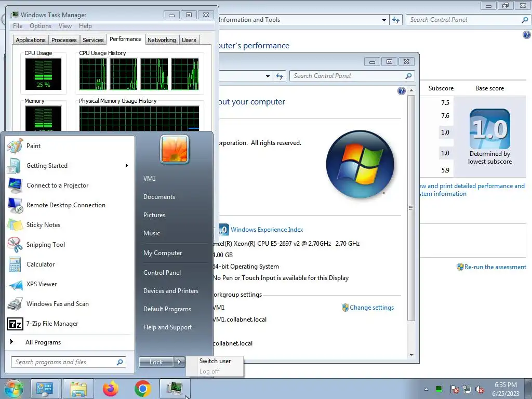Open address bar dropdown in System window
The height and width of the screenshot is (399, 532).
click(x=268, y=76)
